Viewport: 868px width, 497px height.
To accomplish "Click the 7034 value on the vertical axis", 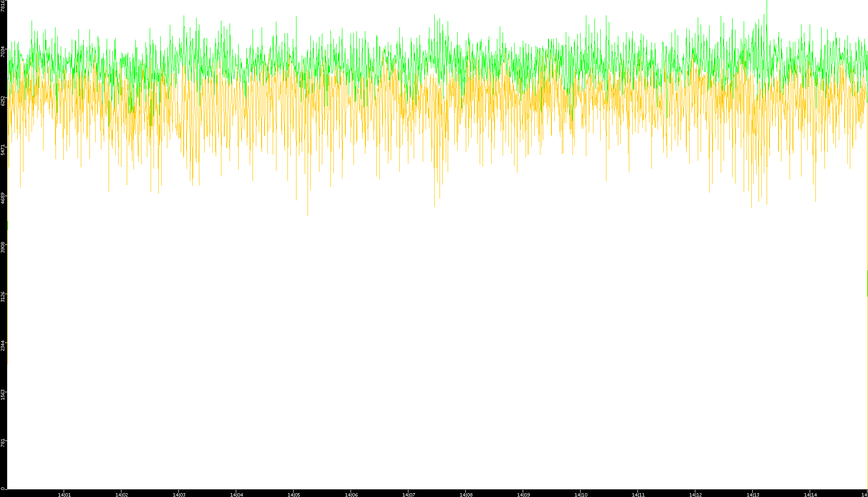I will (x=3, y=52).
